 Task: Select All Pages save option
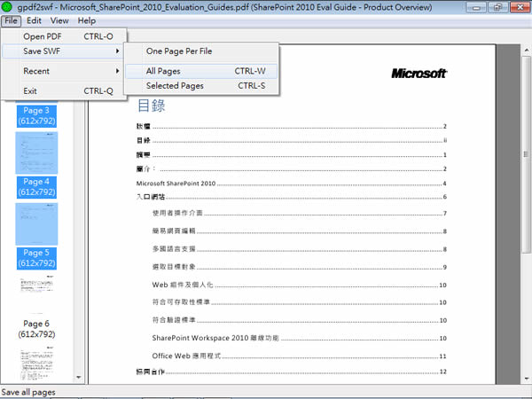click(x=201, y=71)
